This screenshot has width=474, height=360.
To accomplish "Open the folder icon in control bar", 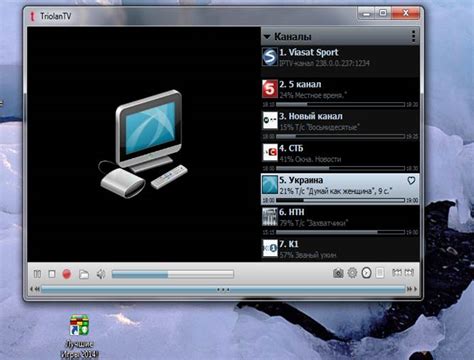I will pyautogui.click(x=84, y=274).
